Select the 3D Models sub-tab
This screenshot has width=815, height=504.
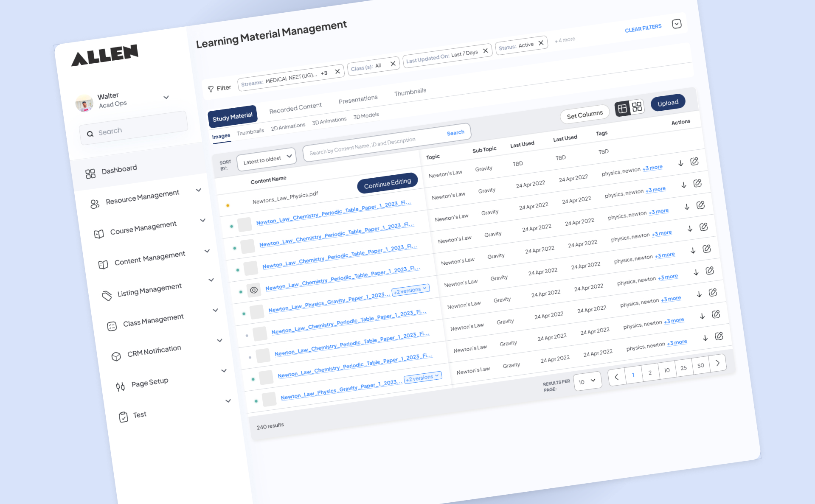click(x=366, y=115)
